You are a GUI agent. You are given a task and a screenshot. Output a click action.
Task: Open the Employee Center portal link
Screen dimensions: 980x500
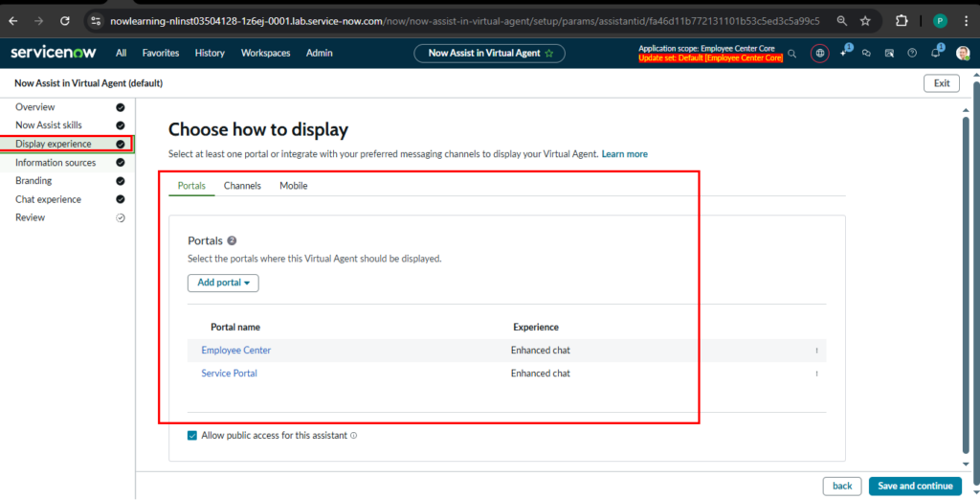(x=235, y=351)
